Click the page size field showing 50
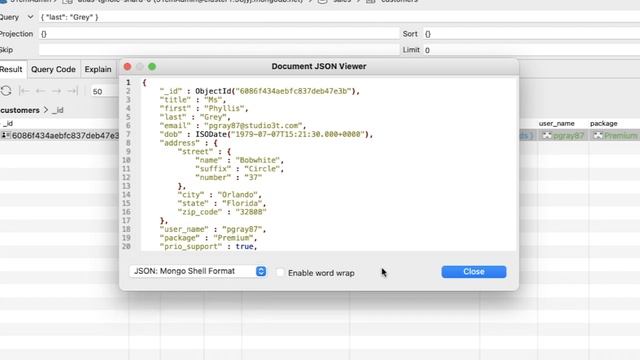The image size is (640, 360). [x=104, y=91]
